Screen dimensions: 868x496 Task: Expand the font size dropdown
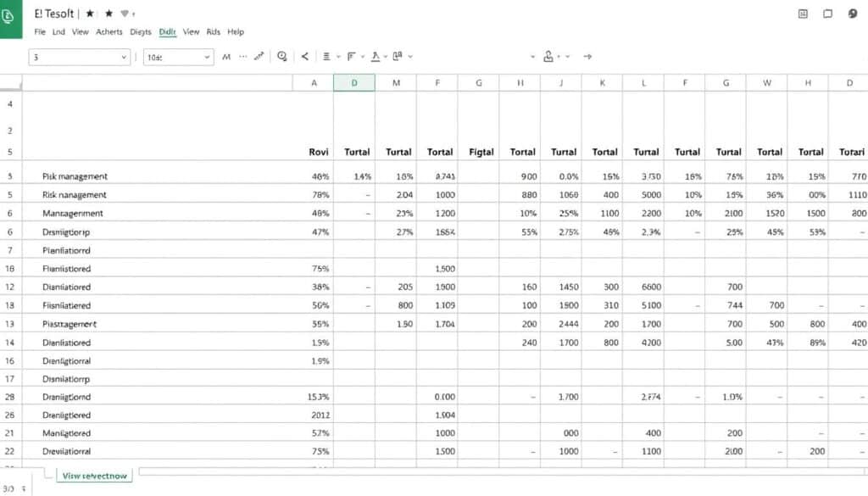(206, 58)
